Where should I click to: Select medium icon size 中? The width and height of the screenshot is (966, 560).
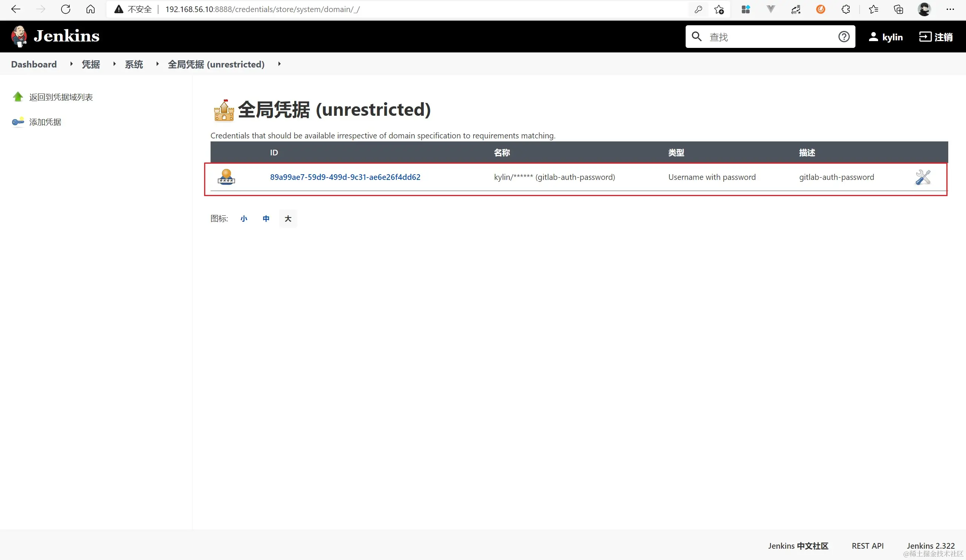point(266,218)
